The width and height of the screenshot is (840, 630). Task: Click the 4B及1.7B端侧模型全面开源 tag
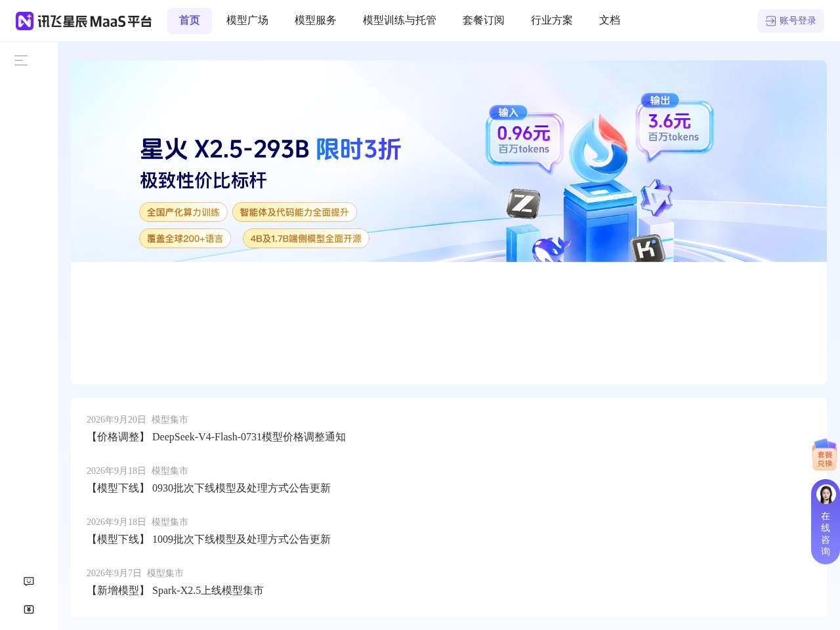tap(306, 238)
